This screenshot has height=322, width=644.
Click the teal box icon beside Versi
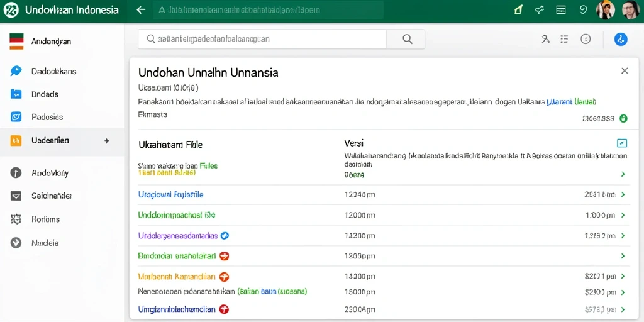[x=622, y=143]
